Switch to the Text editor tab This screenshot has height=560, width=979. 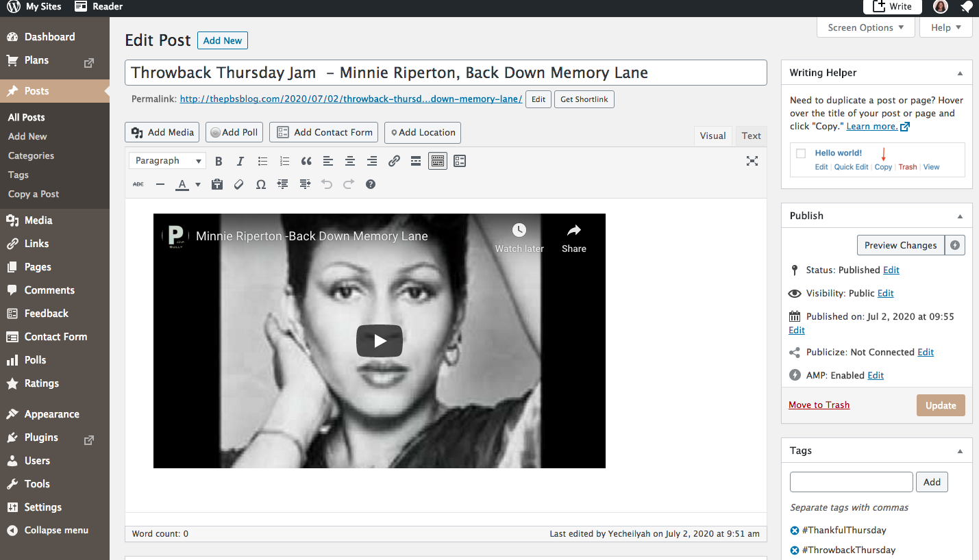(x=751, y=136)
